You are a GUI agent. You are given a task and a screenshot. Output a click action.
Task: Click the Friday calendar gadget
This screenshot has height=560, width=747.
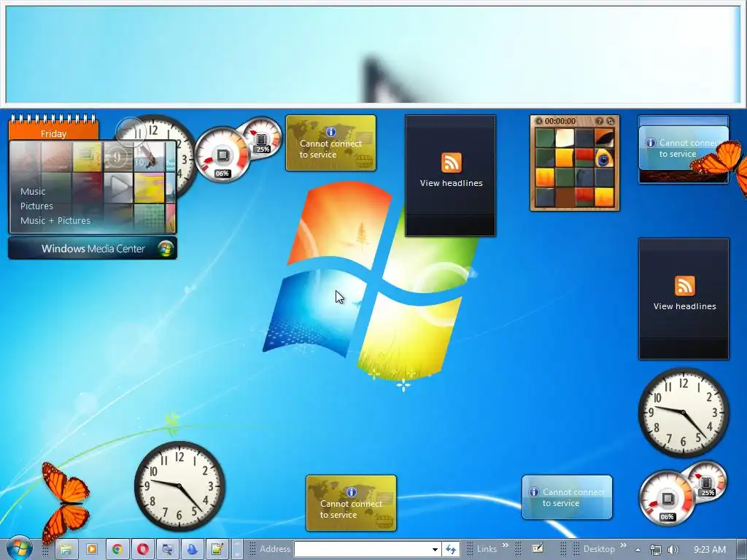pyautogui.click(x=53, y=128)
